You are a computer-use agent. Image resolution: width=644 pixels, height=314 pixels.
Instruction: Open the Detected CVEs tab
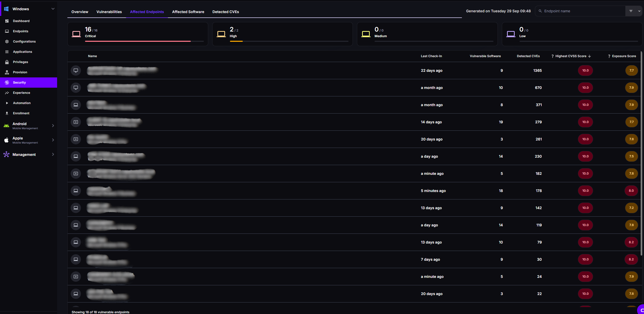point(226,12)
